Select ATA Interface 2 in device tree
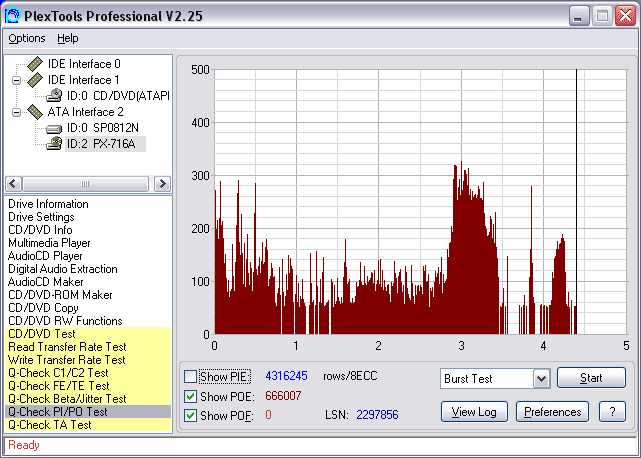Screen dimensions: 641x458 (85, 112)
